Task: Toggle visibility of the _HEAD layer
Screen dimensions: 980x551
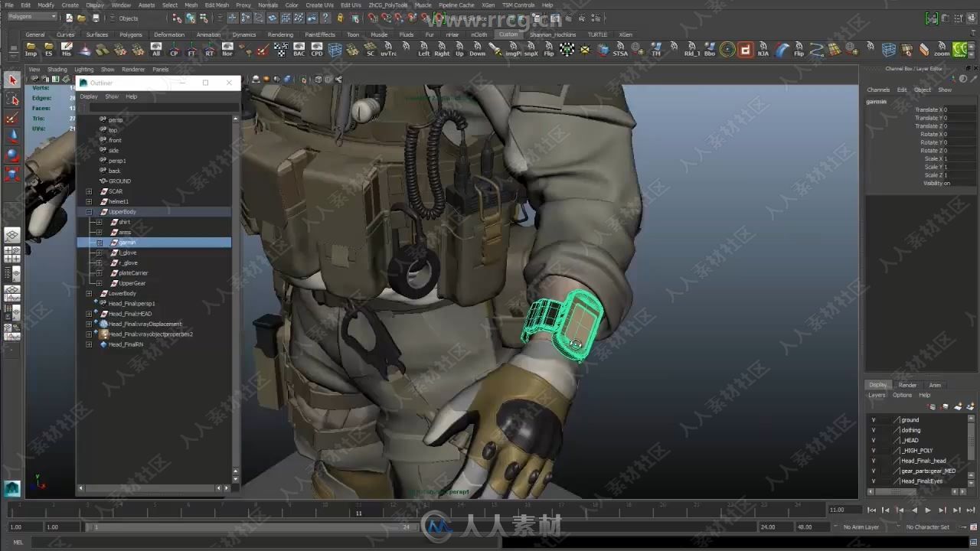Action: pyautogui.click(x=874, y=440)
